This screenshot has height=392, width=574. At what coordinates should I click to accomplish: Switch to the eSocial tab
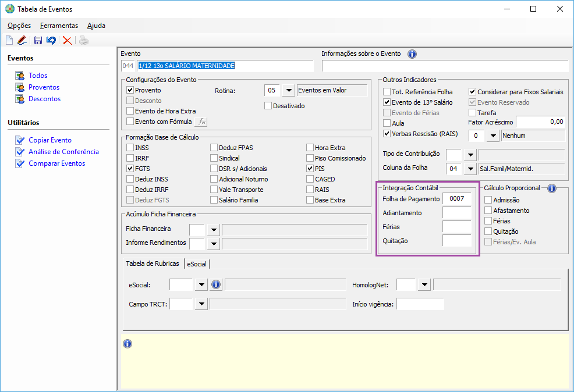coord(197,264)
